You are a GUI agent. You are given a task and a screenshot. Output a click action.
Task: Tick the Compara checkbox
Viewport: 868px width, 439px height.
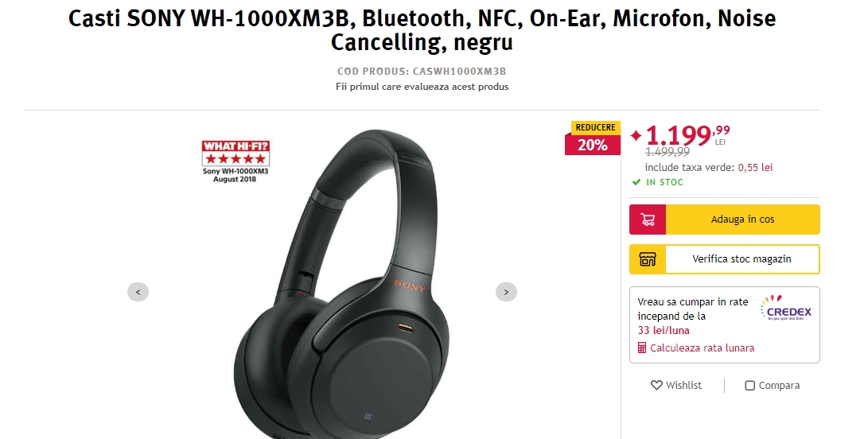(750, 385)
